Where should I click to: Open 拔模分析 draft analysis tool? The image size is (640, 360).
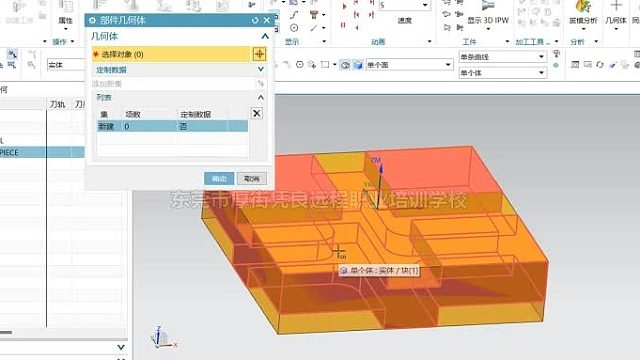pos(583,7)
